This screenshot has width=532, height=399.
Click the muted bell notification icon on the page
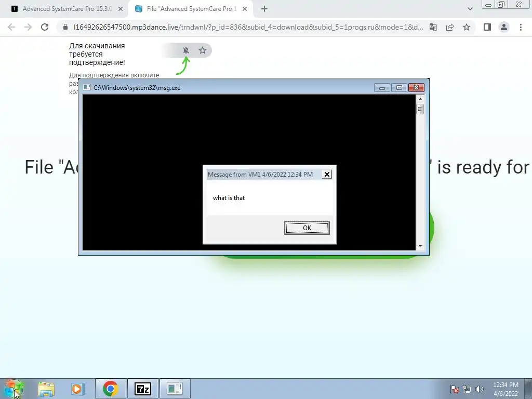[186, 50]
